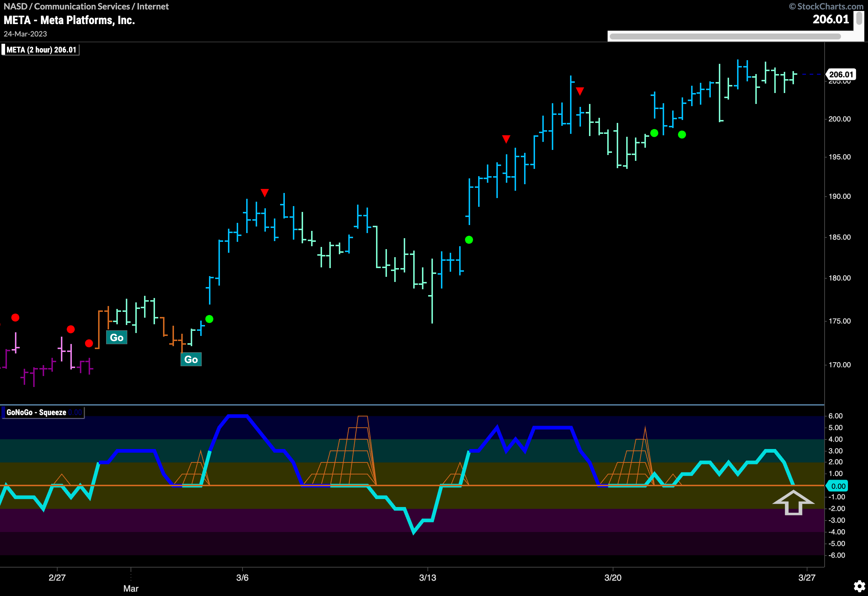The height and width of the screenshot is (596, 868).
Task: Click the META - Meta Platforms, Inc. title
Action: click(69, 20)
